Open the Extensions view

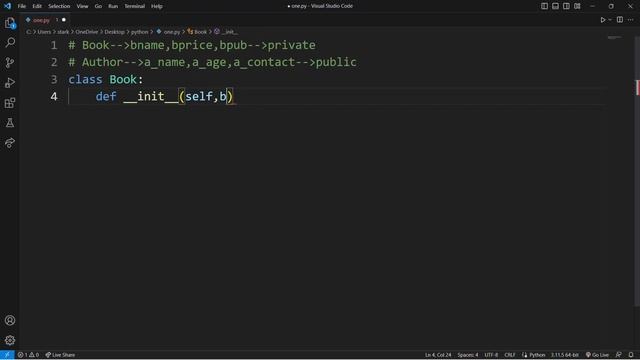pyautogui.click(x=10, y=102)
